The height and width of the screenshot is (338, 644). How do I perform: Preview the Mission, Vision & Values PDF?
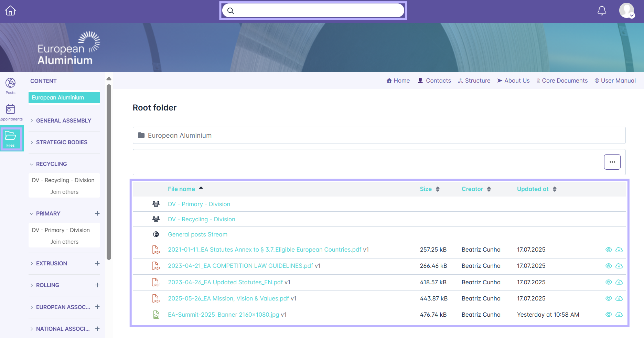pos(609,298)
